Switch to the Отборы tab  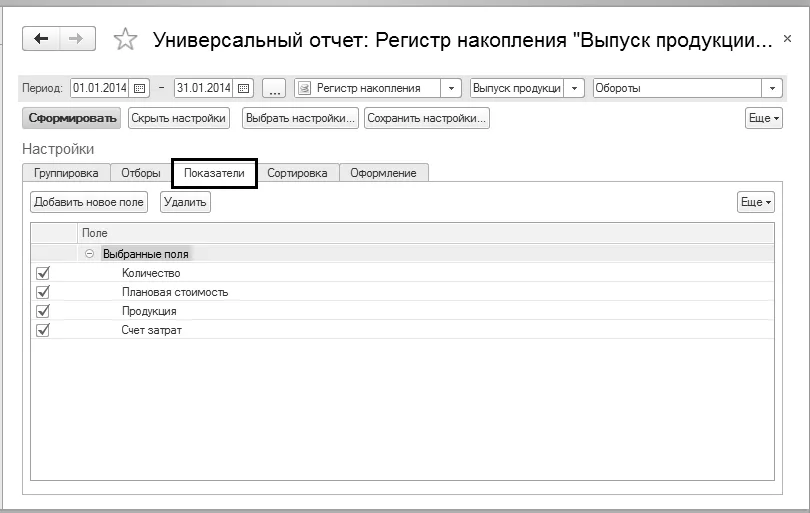coord(141,173)
